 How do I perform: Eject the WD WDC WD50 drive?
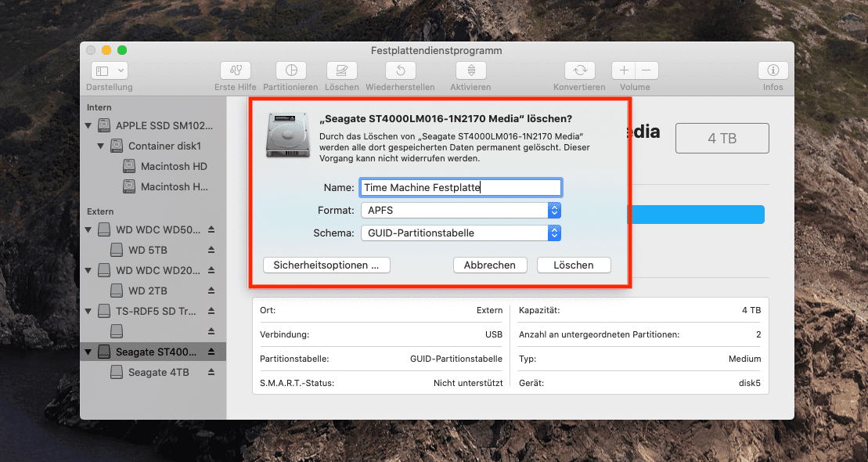click(211, 229)
